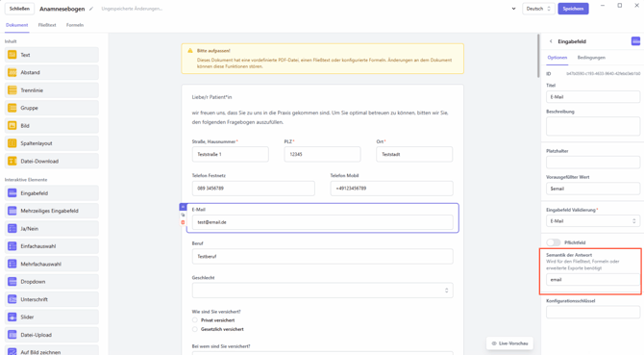Select the Datei-Download icon
The height and width of the screenshot is (355, 644).
pos(12,161)
